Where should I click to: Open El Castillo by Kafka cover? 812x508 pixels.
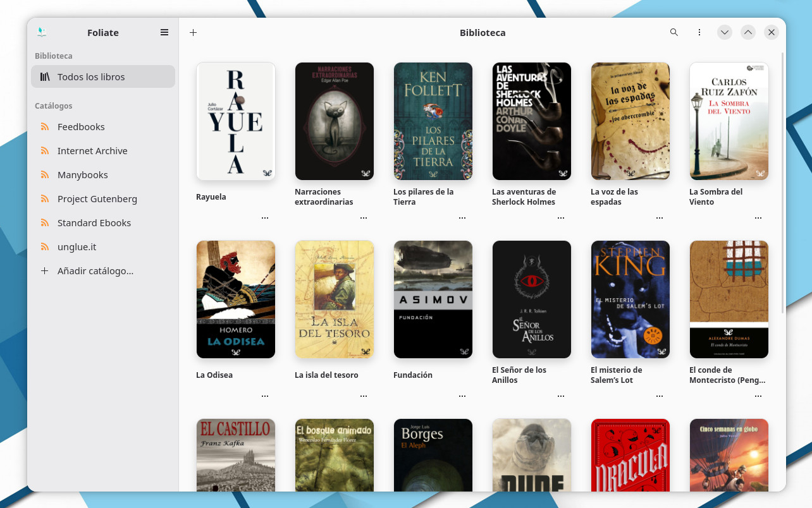pyautogui.click(x=236, y=455)
